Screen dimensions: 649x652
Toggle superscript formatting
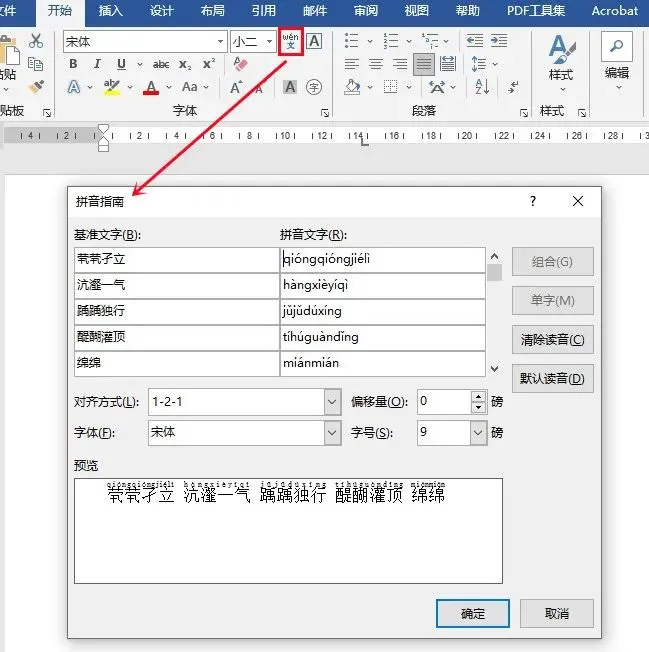pos(208,64)
